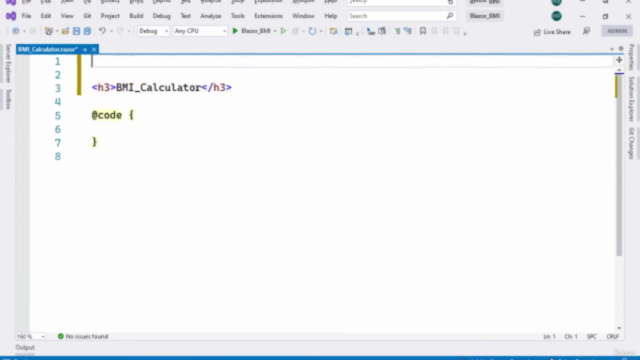Comment out the selected lines icon
The width and height of the screenshot is (640, 360).
(397, 31)
